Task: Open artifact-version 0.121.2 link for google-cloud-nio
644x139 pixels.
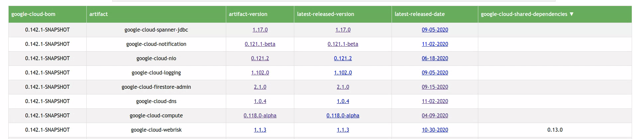Action: pos(260,58)
